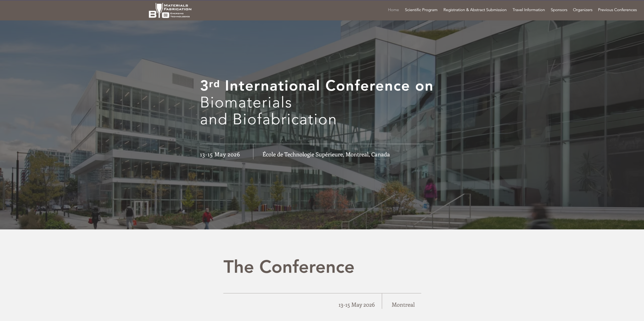Click the 13-15 May 2026 date in the banner
Viewport: 644px width, 321px height.
[x=220, y=155]
